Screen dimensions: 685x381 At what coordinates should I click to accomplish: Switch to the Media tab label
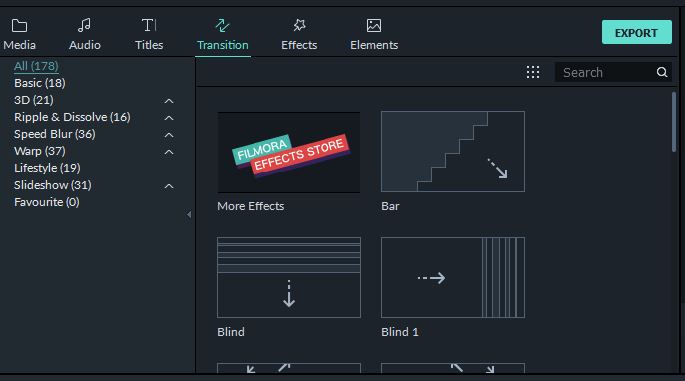pos(20,45)
